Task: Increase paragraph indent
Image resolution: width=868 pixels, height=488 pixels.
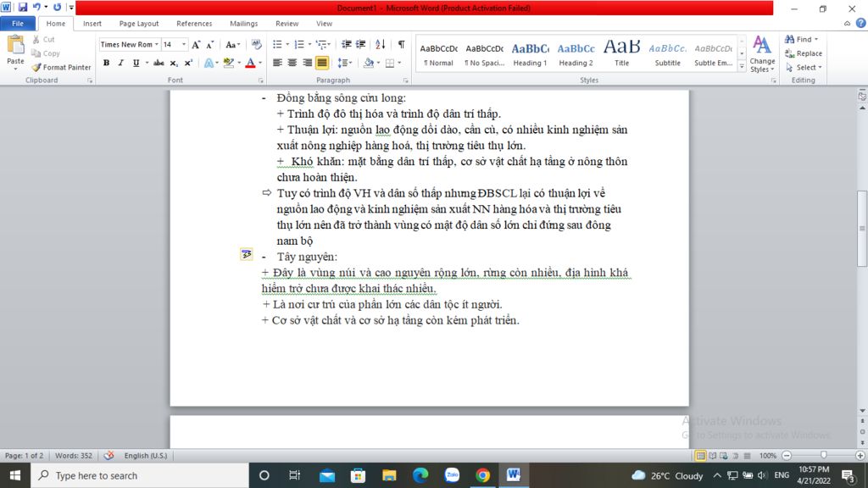Action: click(361, 44)
